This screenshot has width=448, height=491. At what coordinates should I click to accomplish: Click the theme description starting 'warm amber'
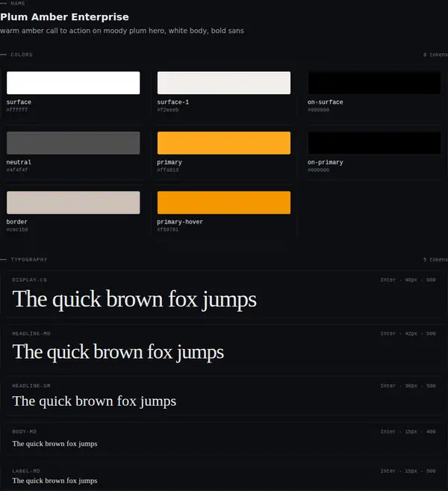pyautogui.click(x=122, y=31)
